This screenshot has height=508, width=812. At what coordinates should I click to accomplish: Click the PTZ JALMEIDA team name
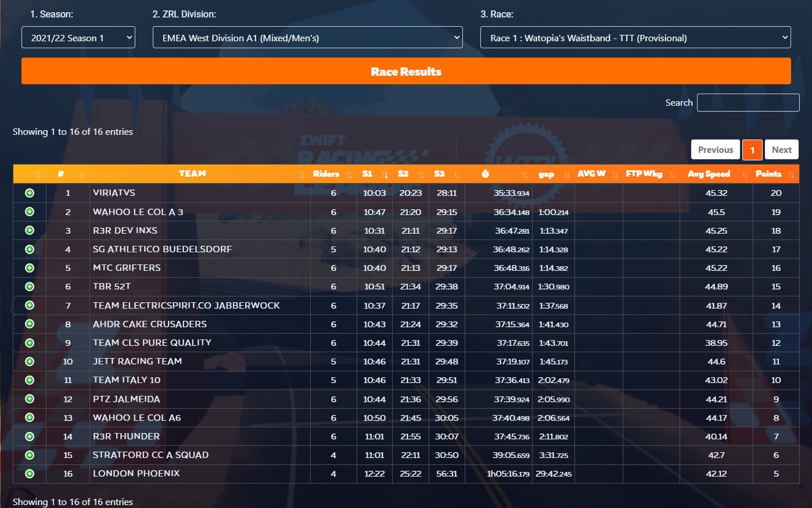click(x=126, y=399)
